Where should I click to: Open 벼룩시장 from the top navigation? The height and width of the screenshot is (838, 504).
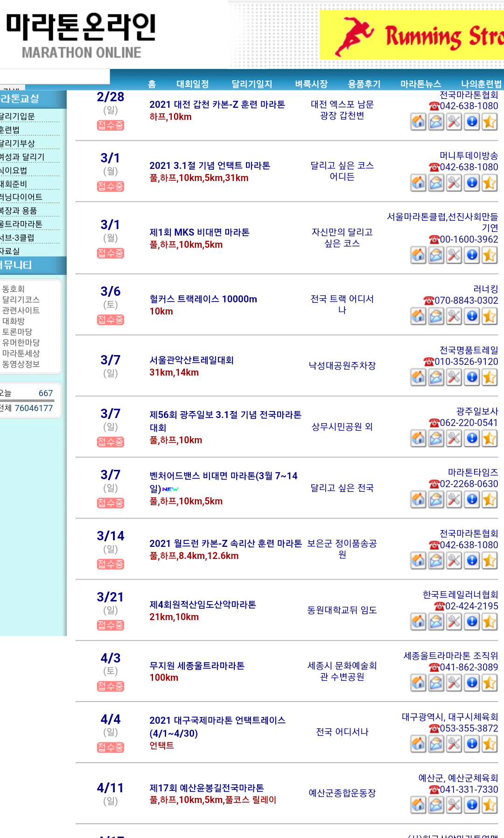pos(311,84)
